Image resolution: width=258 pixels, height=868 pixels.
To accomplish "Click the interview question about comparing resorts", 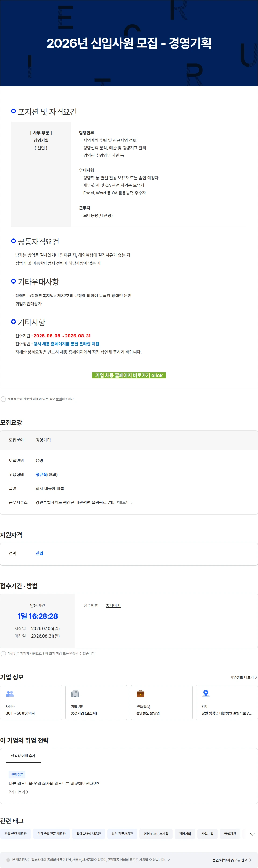I will click(x=54, y=784).
